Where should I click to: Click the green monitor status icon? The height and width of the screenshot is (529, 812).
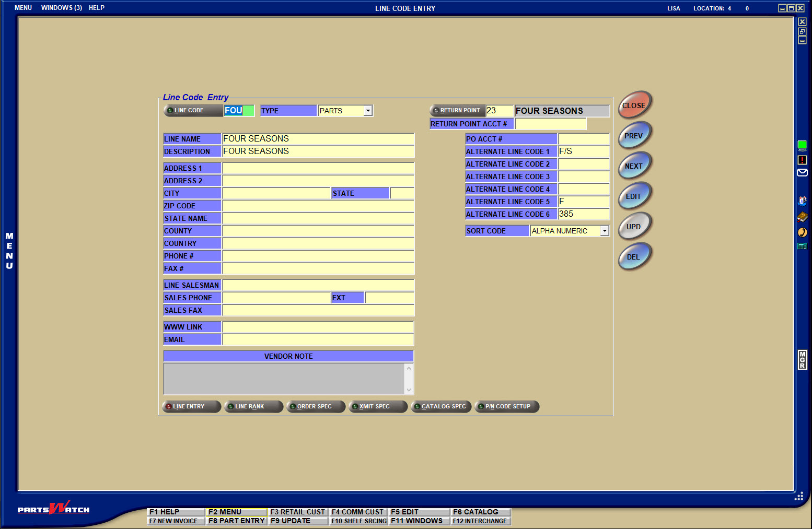[x=802, y=146]
